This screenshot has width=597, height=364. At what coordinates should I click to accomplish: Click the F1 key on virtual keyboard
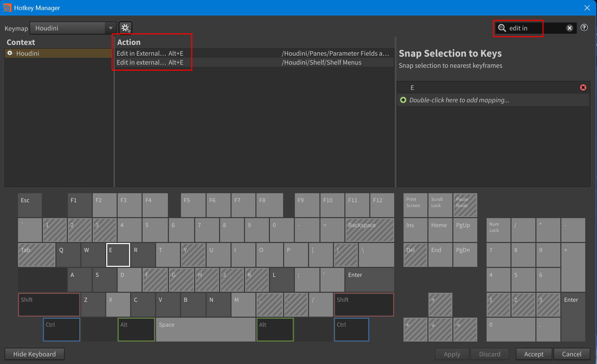pyautogui.click(x=80, y=205)
